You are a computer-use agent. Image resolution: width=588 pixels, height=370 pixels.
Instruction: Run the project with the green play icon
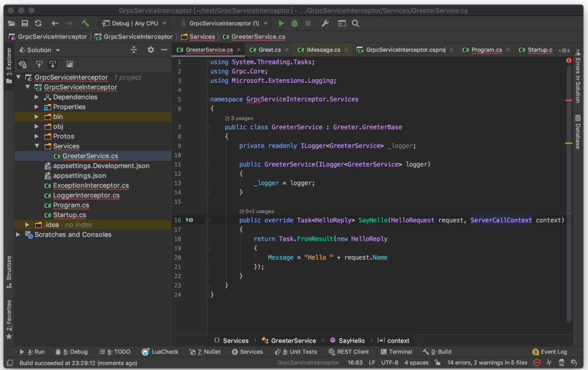[x=281, y=23]
